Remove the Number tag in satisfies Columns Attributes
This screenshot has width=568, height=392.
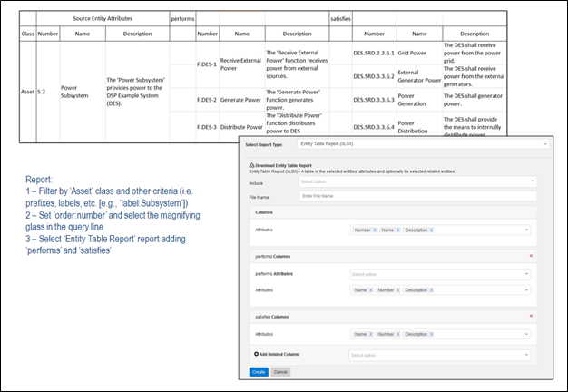pos(399,334)
